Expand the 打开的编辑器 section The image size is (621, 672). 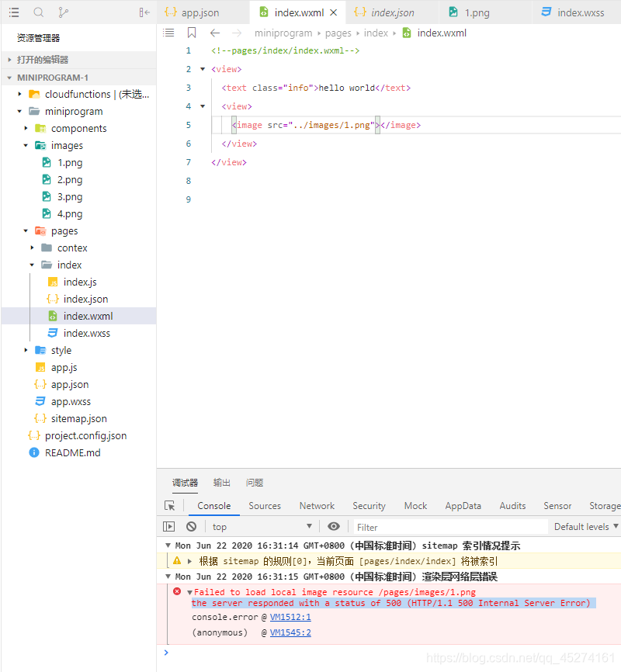click(79, 60)
